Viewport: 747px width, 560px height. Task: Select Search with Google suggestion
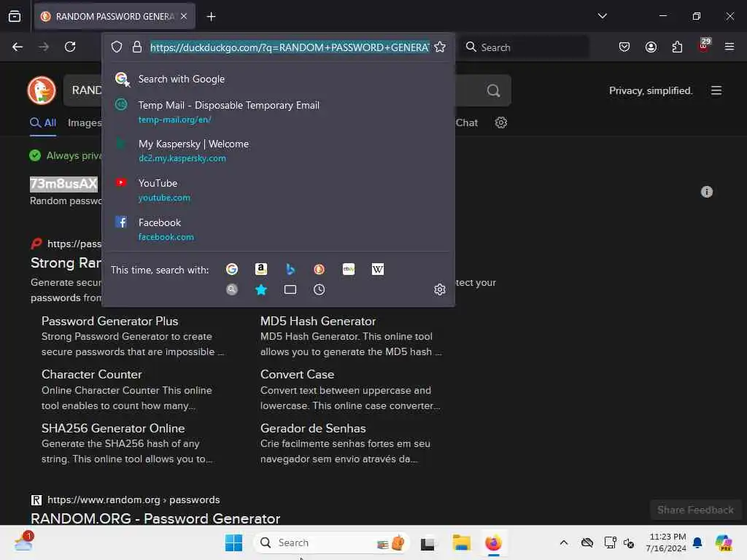coord(278,79)
